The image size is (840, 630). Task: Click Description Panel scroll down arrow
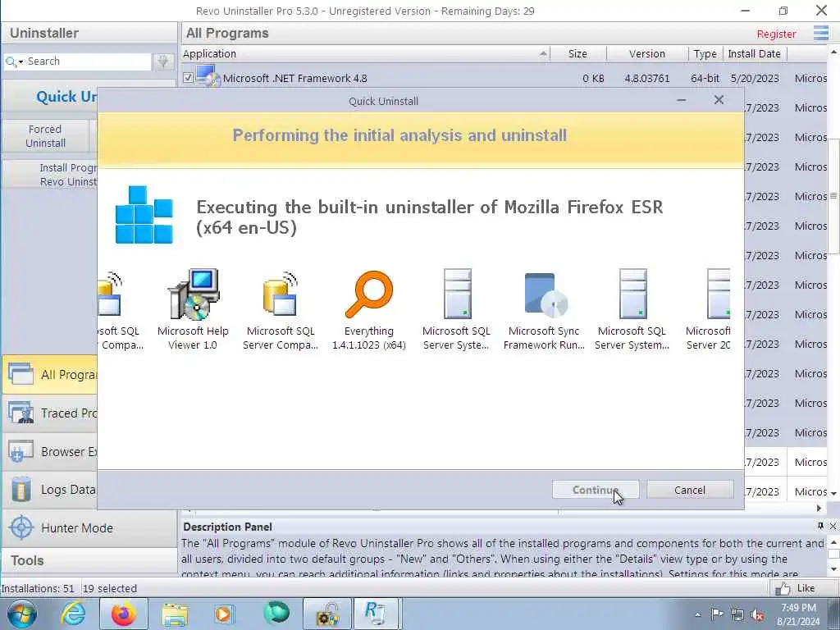tap(833, 569)
